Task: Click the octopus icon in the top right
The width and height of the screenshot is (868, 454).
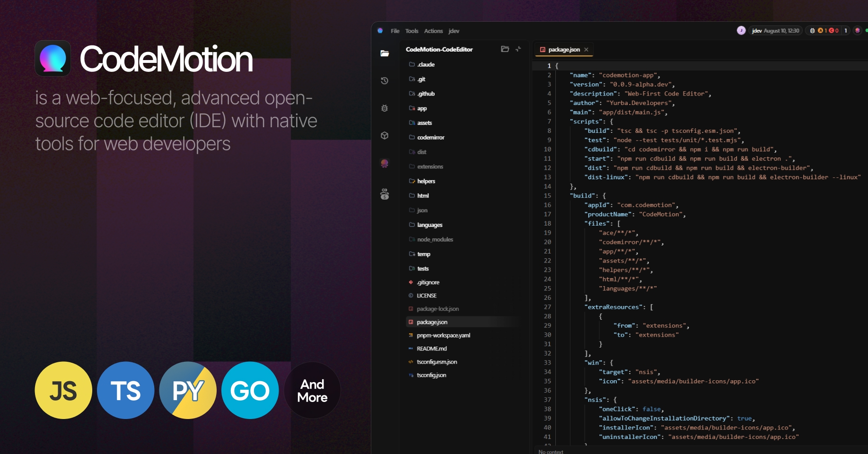Action: [857, 31]
